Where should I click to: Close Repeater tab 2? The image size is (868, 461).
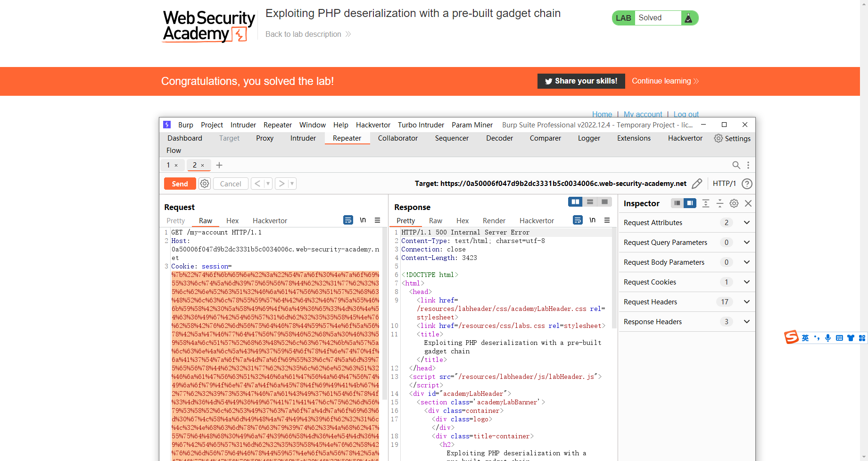(203, 166)
